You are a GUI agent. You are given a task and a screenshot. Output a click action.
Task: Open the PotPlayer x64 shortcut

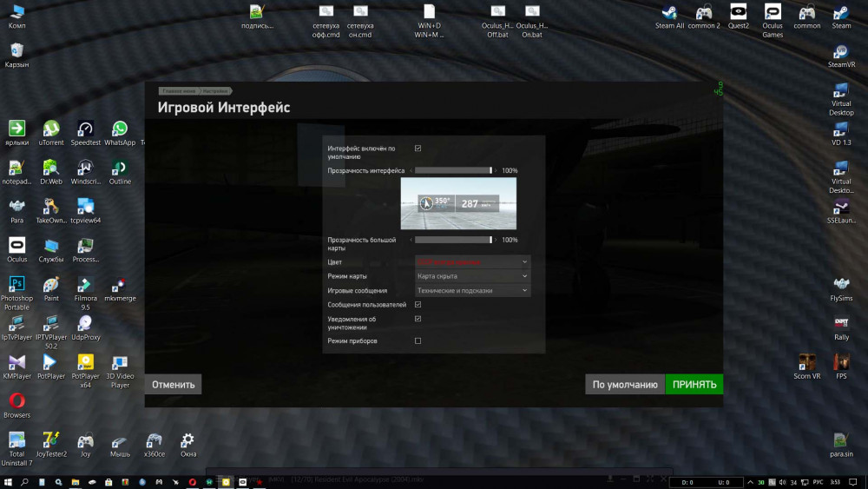pyautogui.click(x=85, y=371)
